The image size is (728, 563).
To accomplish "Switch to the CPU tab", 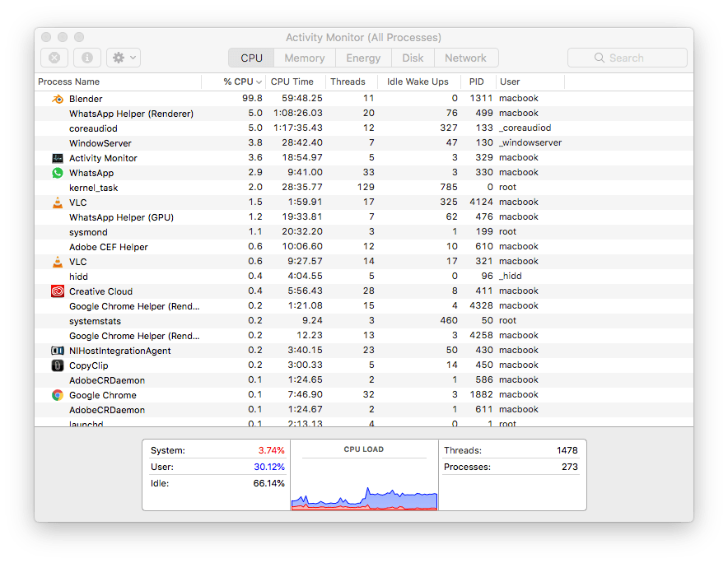I will 251,58.
